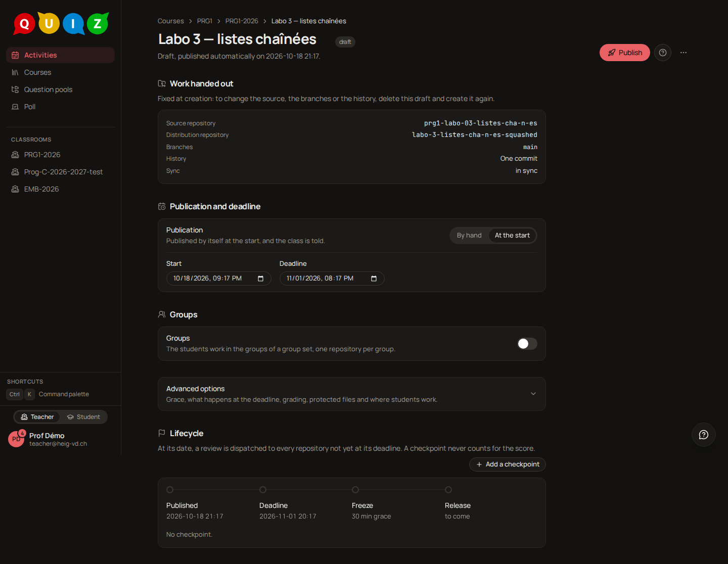The width and height of the screenshot is (728, 564).
Task: Click the Publication and deadline clock icon
Action: click(x=162, y=206)
